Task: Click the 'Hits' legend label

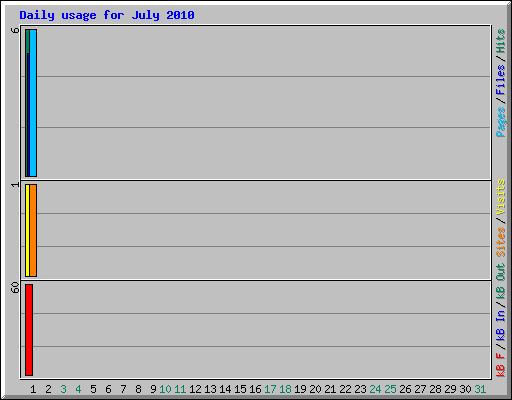Action: click(x=500, y=41)
